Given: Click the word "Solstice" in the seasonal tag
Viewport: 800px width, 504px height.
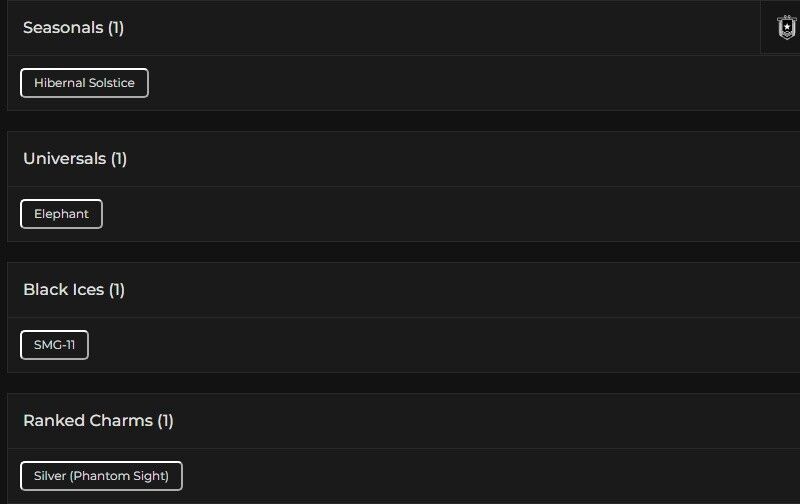Looking at the screenshot, I should (x=111, y=83).
